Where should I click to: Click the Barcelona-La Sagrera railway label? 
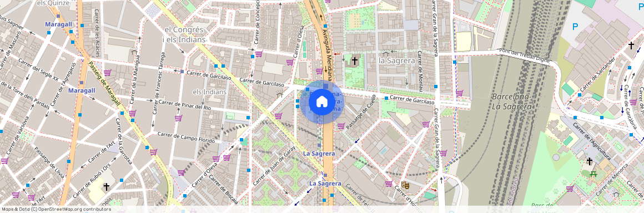[x=512, y=102]
